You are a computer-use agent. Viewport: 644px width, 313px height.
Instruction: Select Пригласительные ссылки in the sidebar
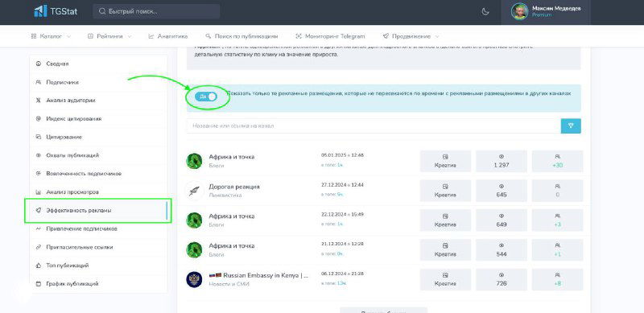tap(98, 247)
